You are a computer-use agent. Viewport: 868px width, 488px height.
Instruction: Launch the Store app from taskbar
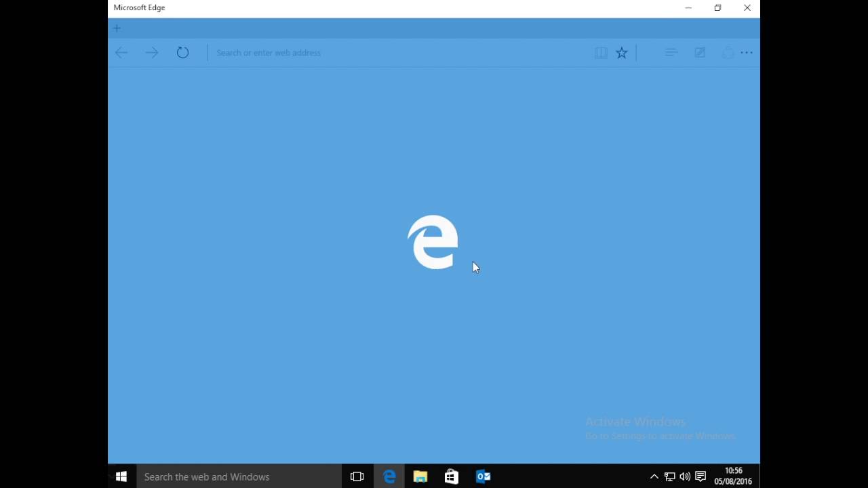[x=452, y=477]
